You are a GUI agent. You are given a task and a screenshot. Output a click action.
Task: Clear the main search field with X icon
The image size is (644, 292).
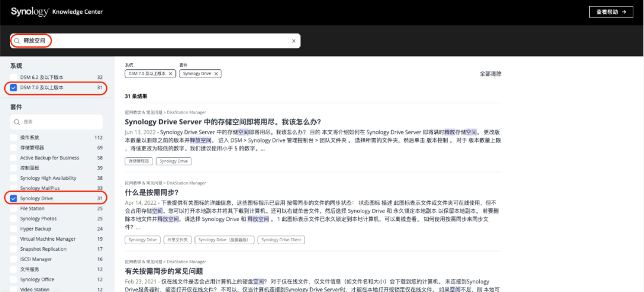(293, 41)
